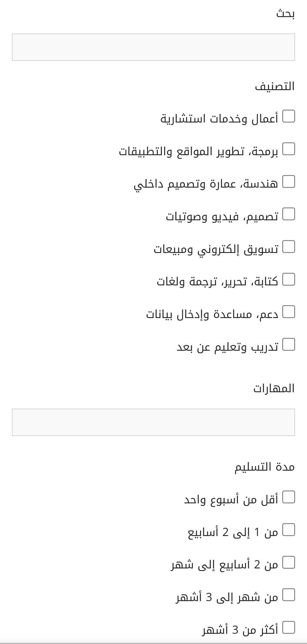Tick من شهر إلى 3 أشهر checkbox
This screenshot has width=307, height=644.
coord(289,595)
